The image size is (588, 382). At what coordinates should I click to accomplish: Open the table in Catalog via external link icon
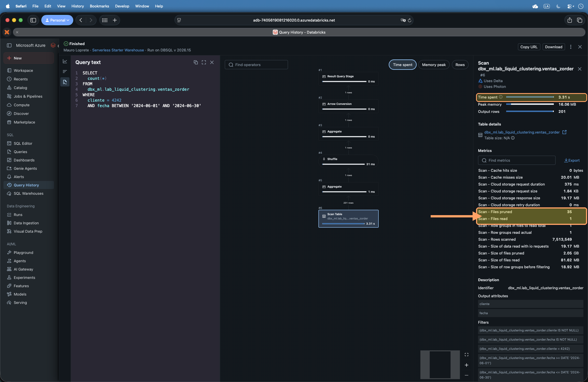click(x=564, y=132)
